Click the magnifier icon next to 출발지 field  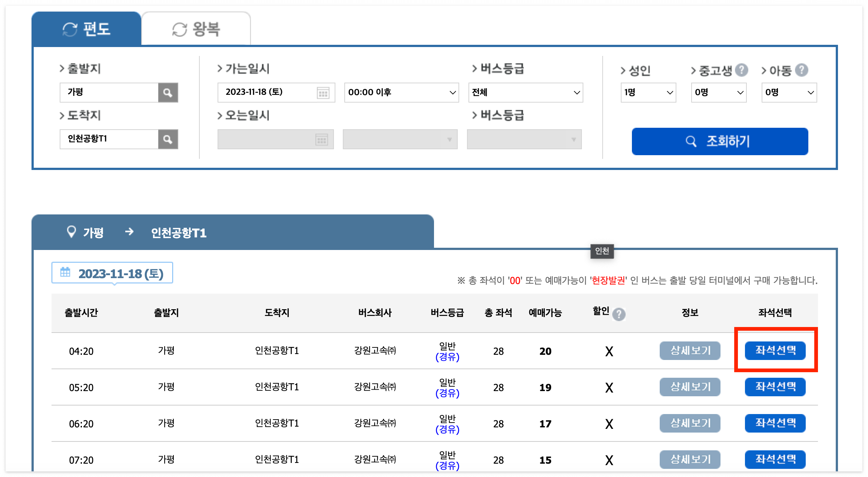coord(168,93)
